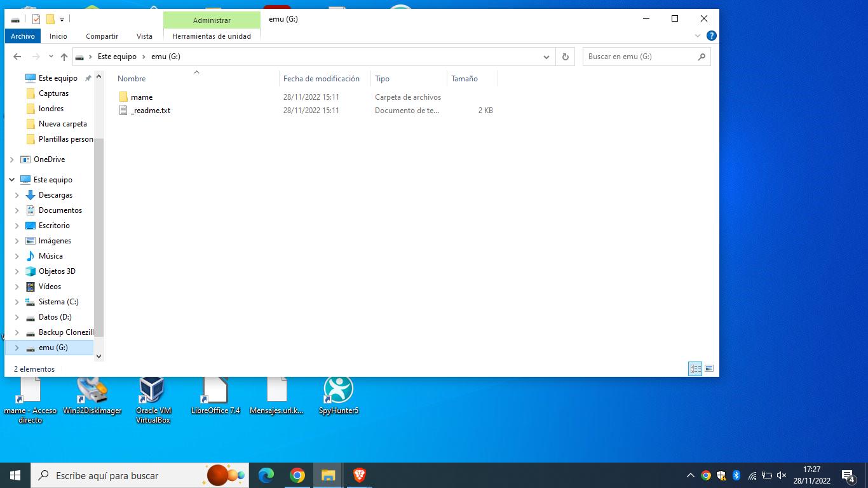The height and width of the screenshot is (488, 868).
Task: Switch to large icons view
Action: [709, 369]
